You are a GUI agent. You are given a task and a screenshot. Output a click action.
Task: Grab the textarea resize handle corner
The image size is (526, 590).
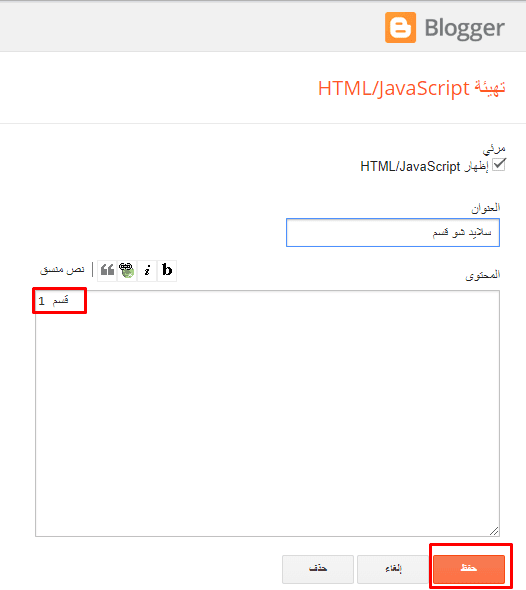494,531
